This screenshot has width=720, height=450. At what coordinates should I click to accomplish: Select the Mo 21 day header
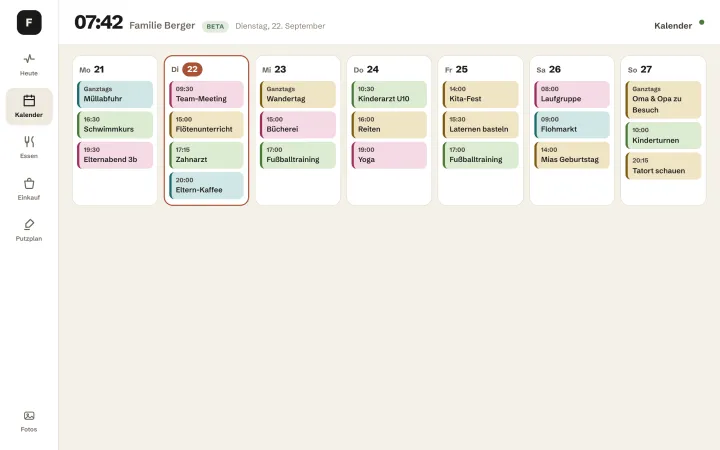[x=92, y=69]
